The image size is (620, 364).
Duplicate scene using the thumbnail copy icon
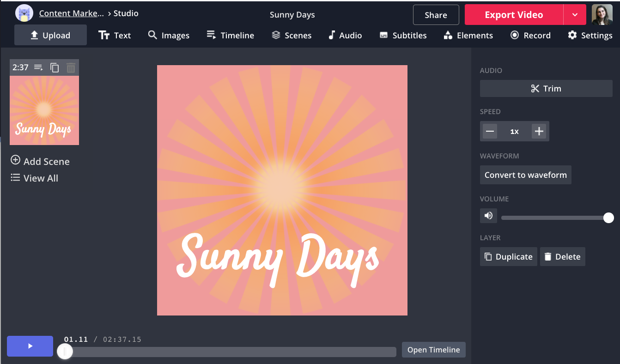55,67
